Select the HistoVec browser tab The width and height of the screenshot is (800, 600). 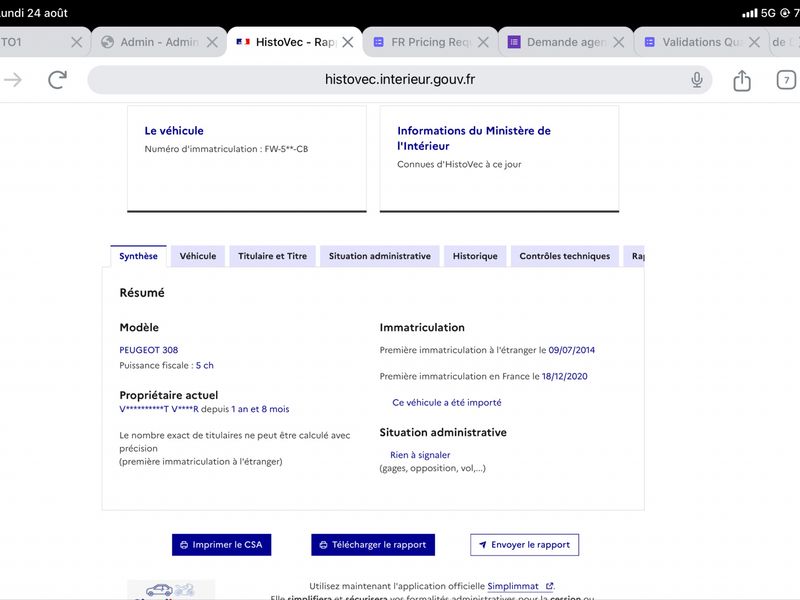point(295,42)
